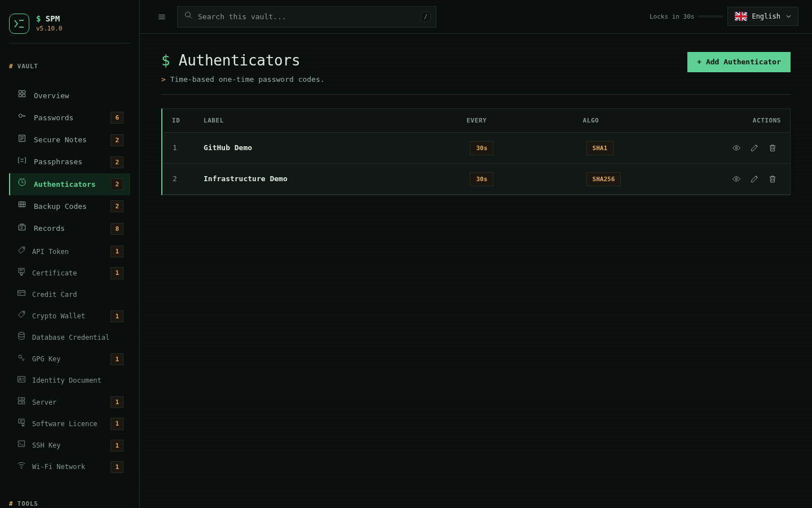Delete the Infrastructure Demo authenticator
812x508 pixels.
tap(773, 179)
